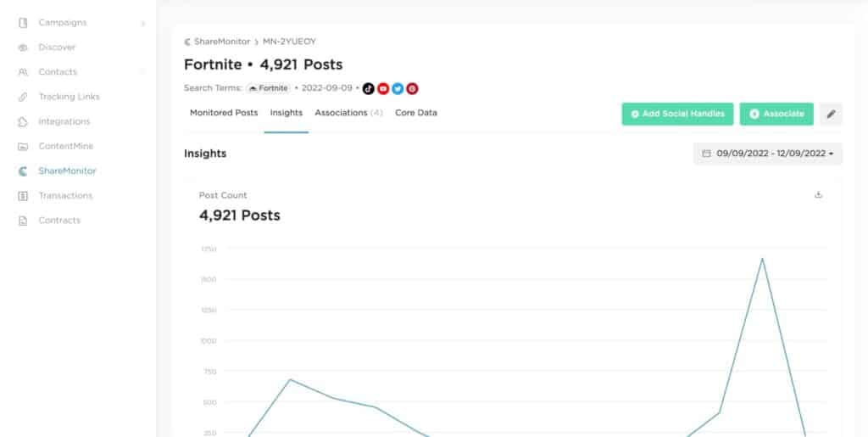868x437 pixels.
Task: Click the highest peak of the chart line
Action: pos(762,259)
